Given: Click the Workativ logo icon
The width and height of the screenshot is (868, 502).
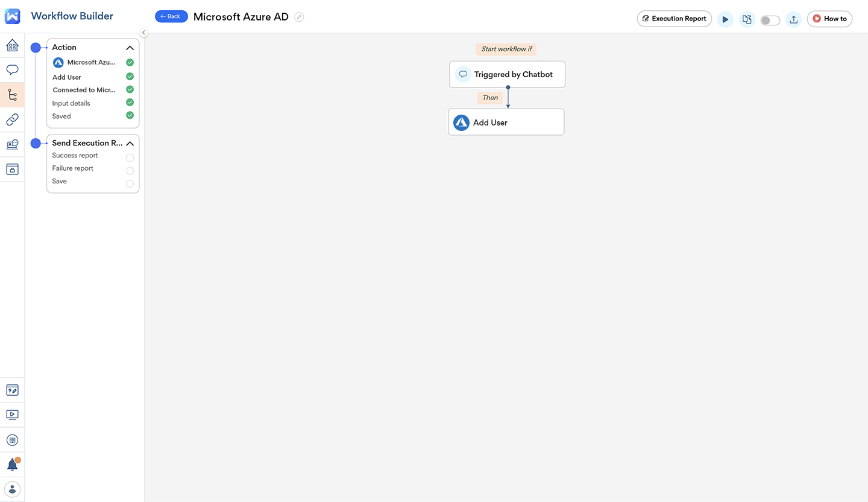Looking at the screenshot, I should pos(12,16).
